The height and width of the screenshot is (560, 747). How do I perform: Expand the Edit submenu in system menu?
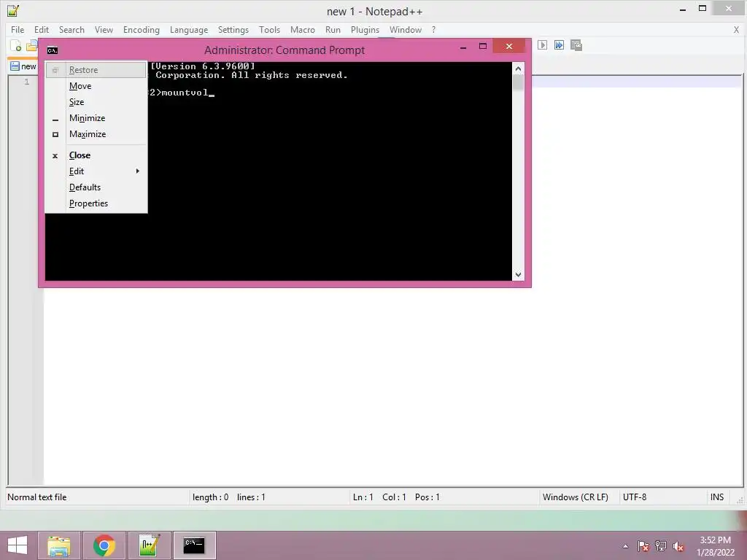(x=96, y=171)
